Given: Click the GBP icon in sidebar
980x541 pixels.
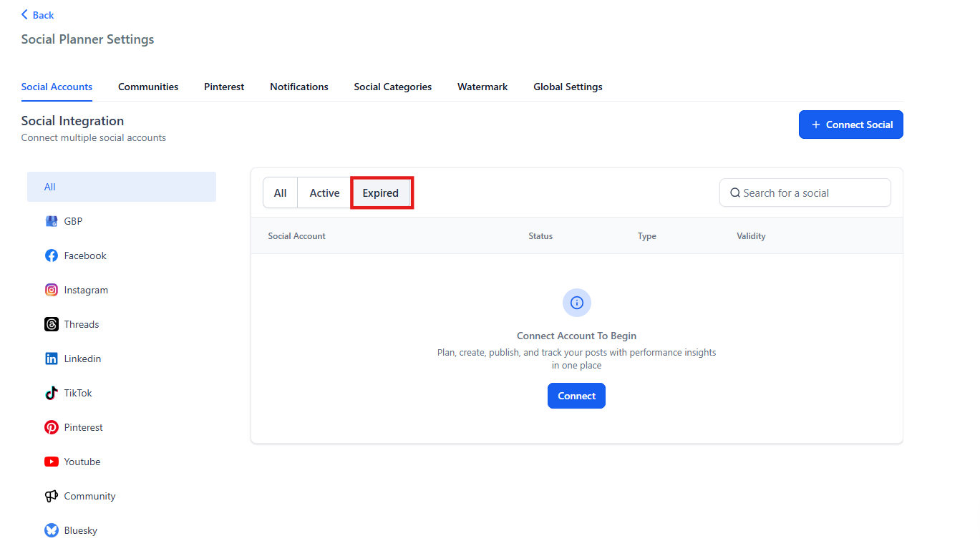Looking at the screenshot, I should [52, 221].
